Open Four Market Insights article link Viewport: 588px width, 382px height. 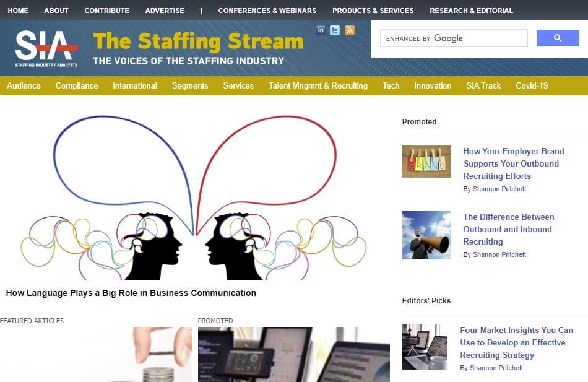click(x=516, y=342)
